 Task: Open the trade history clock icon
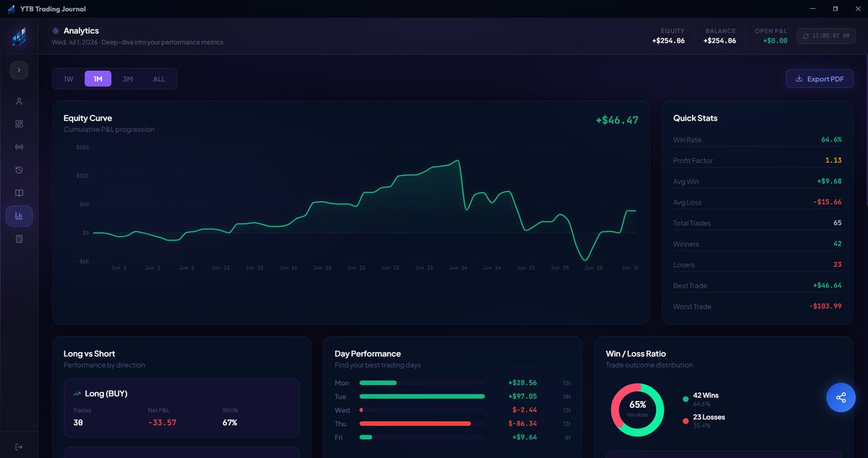tap(19, 170)
